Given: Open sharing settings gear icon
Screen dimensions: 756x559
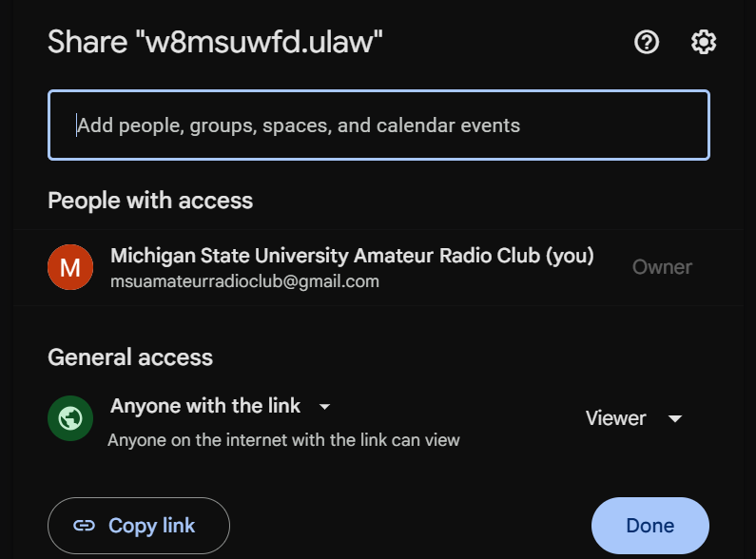Looking at the screenshot, I should point(704,42).
